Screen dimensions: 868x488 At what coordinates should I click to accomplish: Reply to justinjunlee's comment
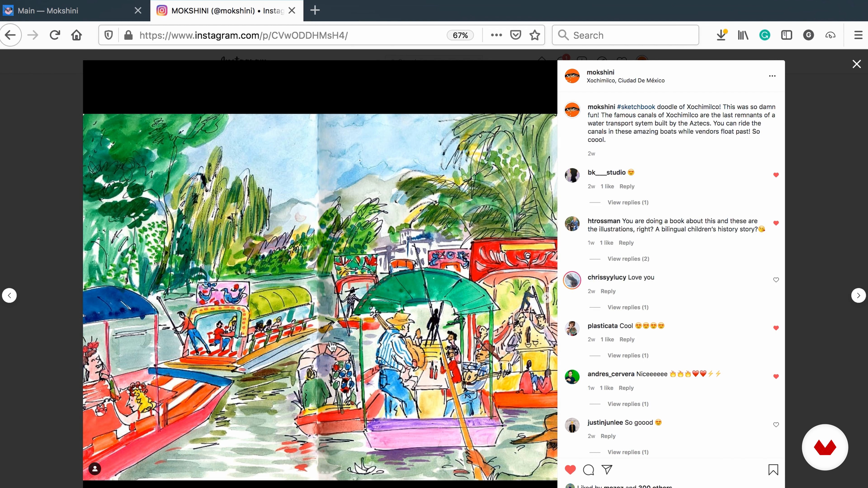[x=608, y=436]
